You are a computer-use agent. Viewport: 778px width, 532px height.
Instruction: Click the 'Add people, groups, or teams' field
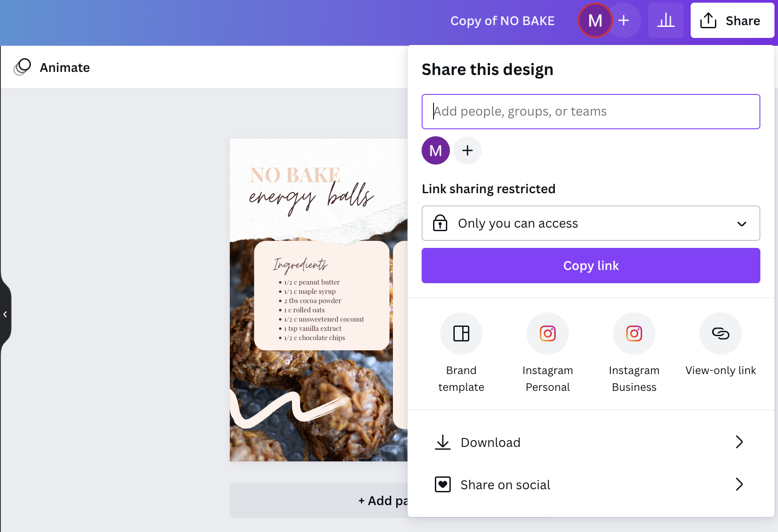pyautogui.click(x=591, y=112)
